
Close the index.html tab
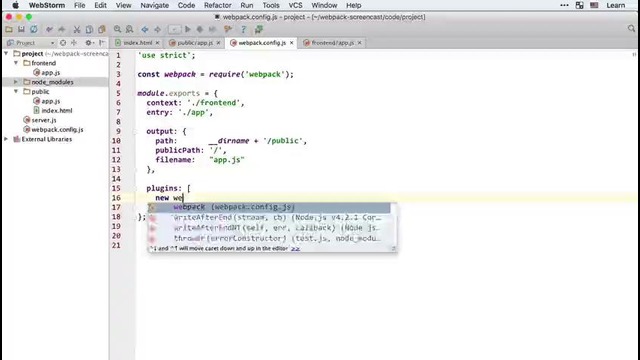[158, 43]
